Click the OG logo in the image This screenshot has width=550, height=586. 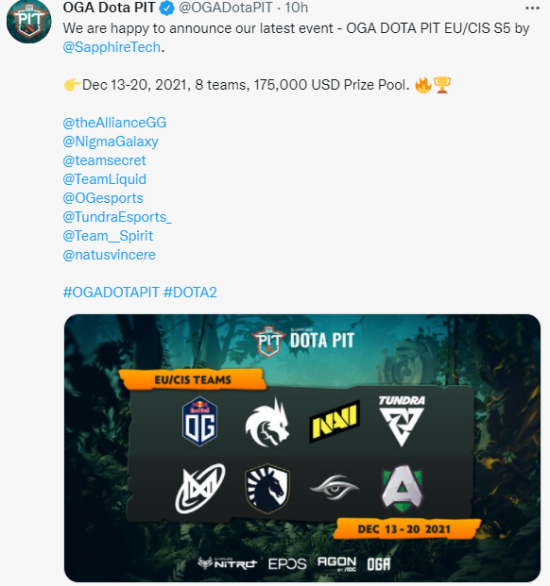200,421
